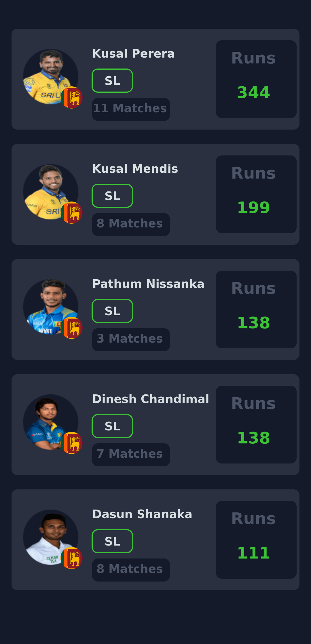Click Sri Lanka flag on Dasun Shanaka

pyautogui.click(x=72, y=558)
